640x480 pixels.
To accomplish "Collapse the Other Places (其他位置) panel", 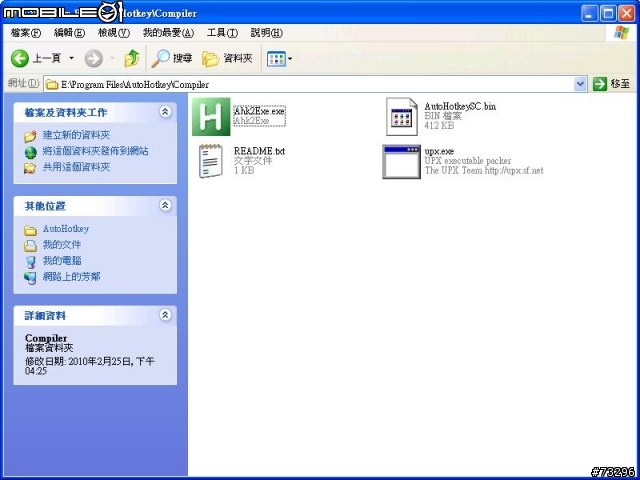I will point(165,205).
